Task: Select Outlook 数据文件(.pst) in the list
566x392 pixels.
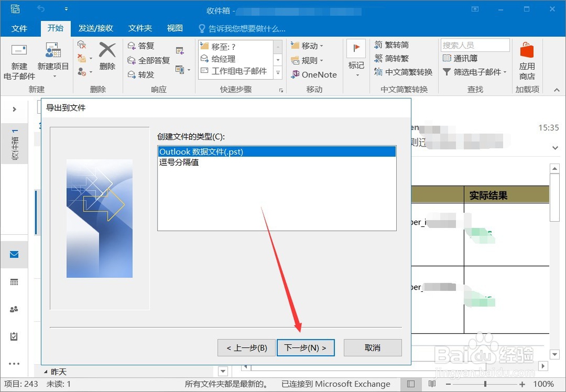Action: coord(277,152)
